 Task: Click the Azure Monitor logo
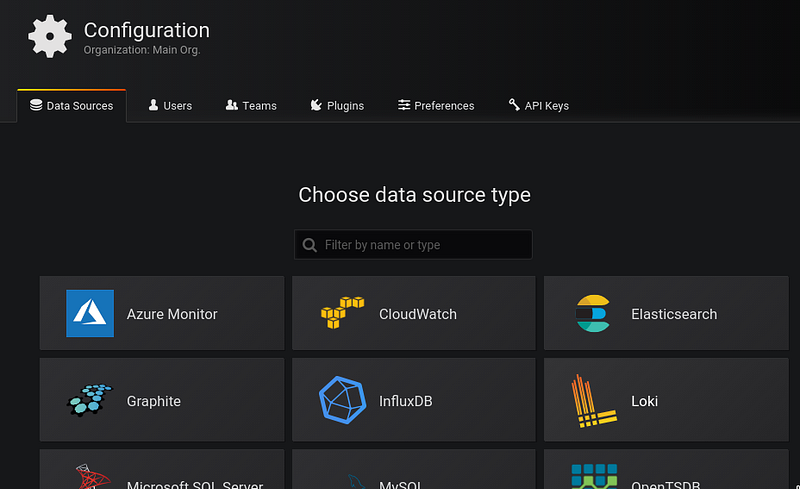click(90, 313)
